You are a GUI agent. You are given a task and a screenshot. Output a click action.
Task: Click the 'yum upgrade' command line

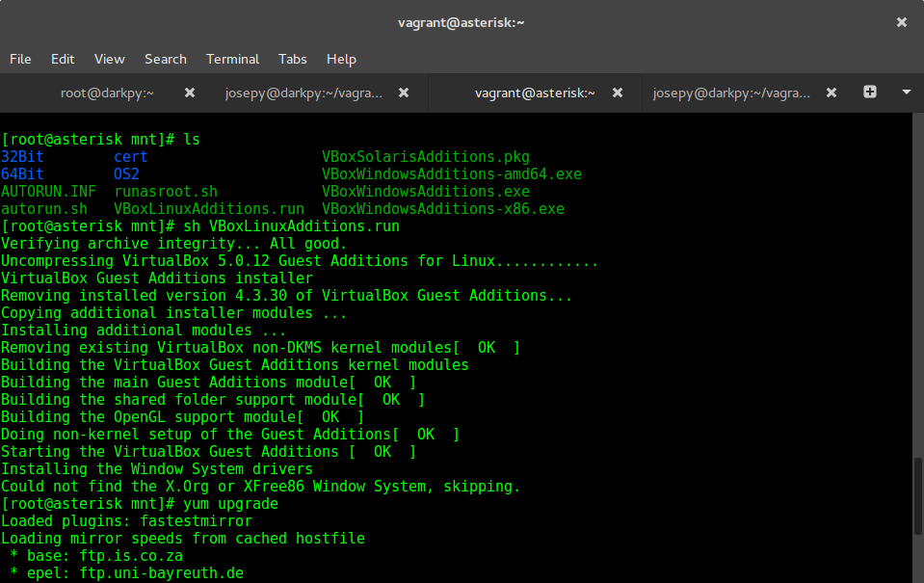point(140,504)
